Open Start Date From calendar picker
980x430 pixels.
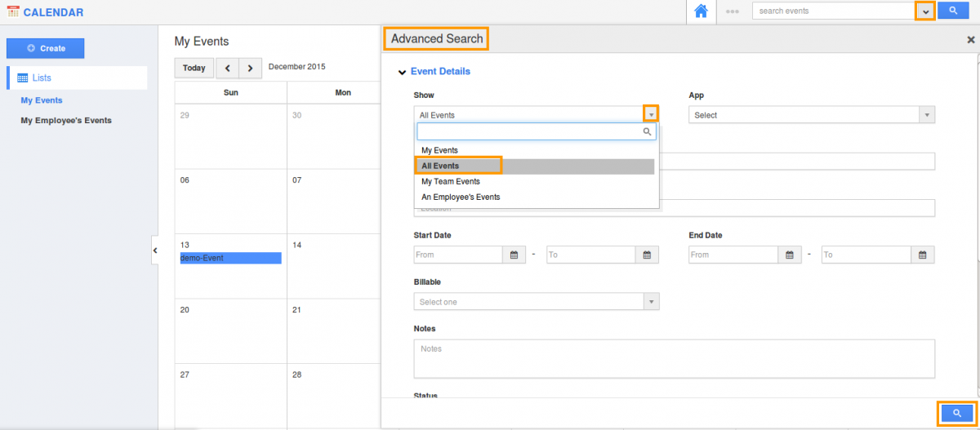click(514, 255)
